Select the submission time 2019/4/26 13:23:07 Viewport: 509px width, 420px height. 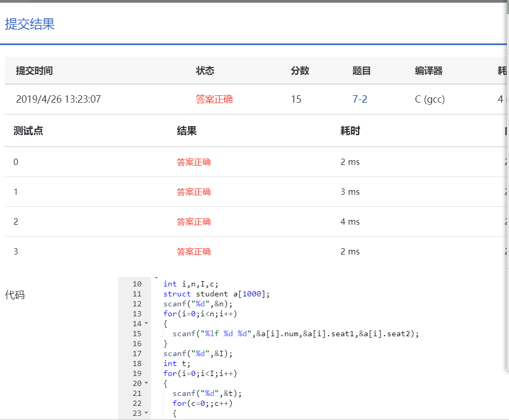click(58, 100)
